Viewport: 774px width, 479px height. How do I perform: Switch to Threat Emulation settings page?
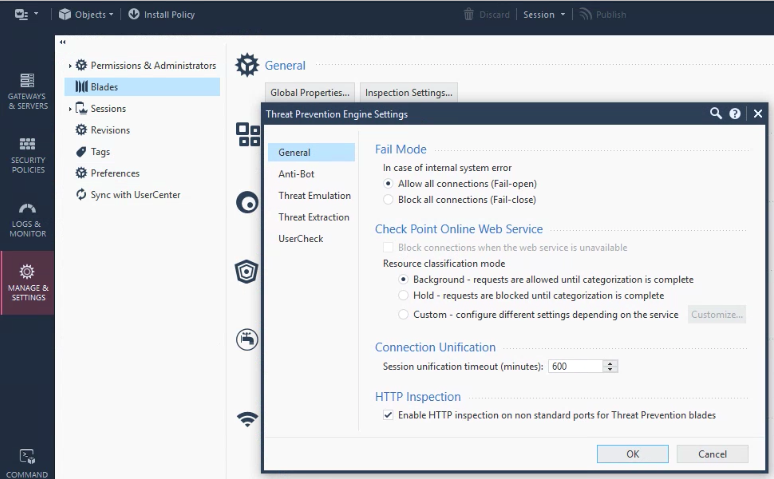[314, 196]
